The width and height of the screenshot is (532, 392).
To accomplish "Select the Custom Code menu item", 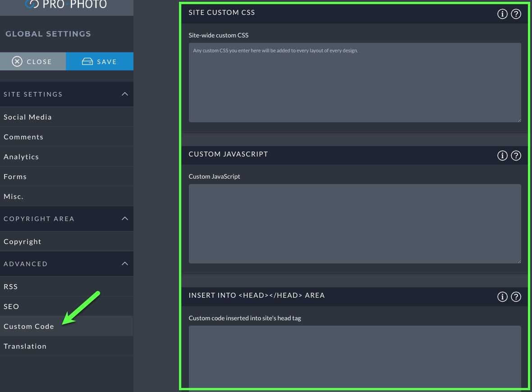I will tap(67, 326).
